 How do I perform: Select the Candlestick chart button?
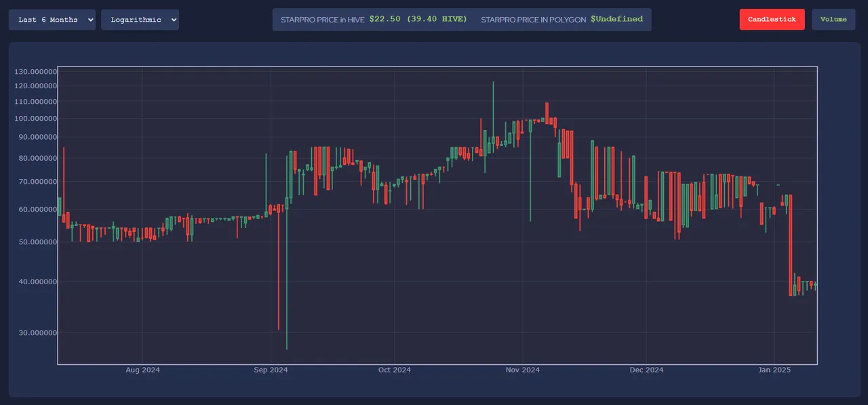(772, 19)
